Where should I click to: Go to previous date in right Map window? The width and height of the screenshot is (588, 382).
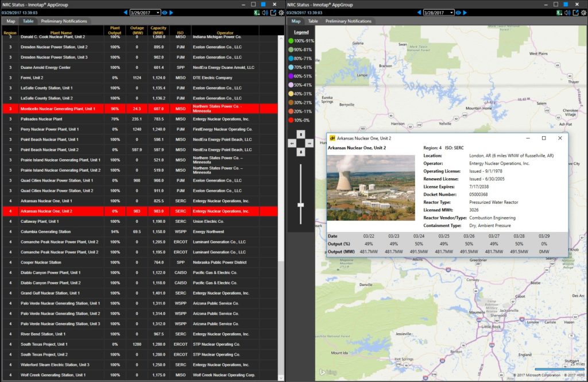pos(419,13)
